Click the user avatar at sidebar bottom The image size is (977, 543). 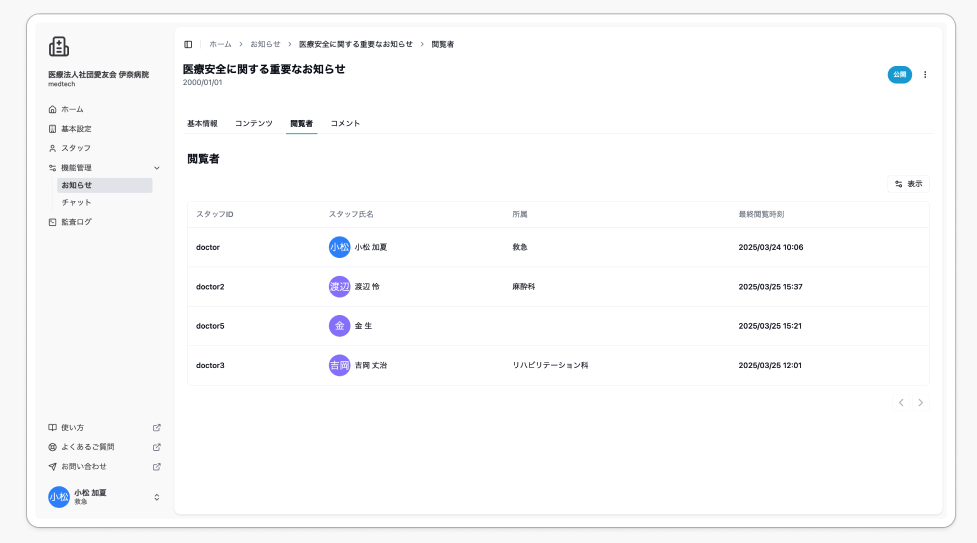59,497
